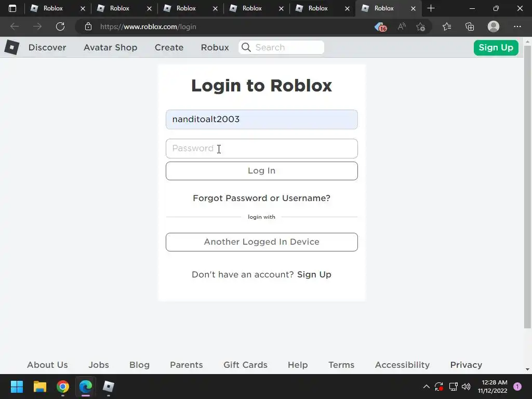
Task: Open the Privacy footer link
Action: [466, 365]
